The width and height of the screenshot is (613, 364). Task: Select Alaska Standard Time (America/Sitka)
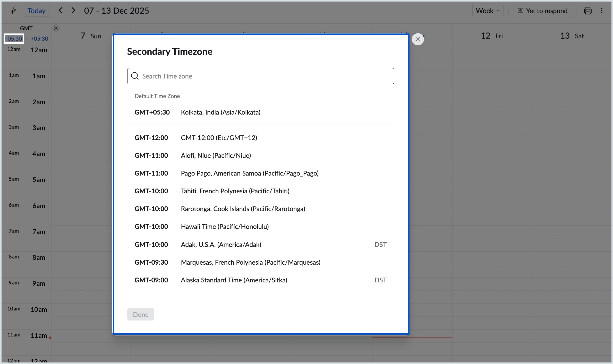pos(234,280)
